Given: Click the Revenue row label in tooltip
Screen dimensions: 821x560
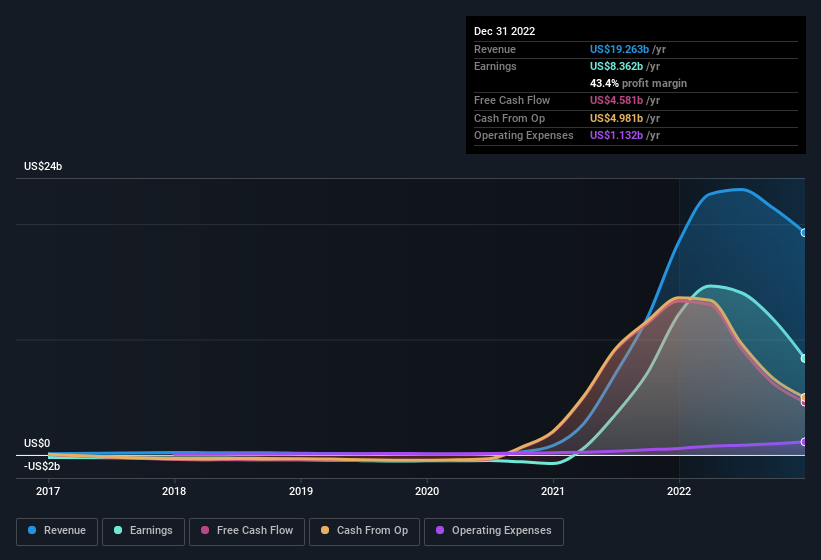Looking at the screenshot, I should 495,49.
